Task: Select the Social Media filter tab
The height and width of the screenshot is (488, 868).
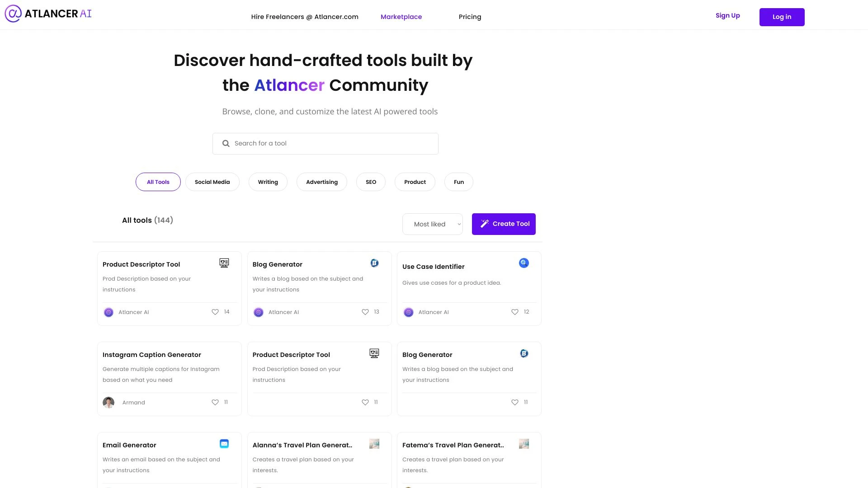Action: [x=212, y=182]
